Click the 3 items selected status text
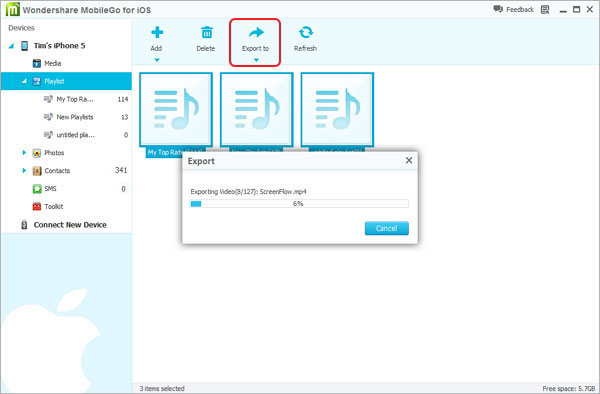 coord(162,389)
